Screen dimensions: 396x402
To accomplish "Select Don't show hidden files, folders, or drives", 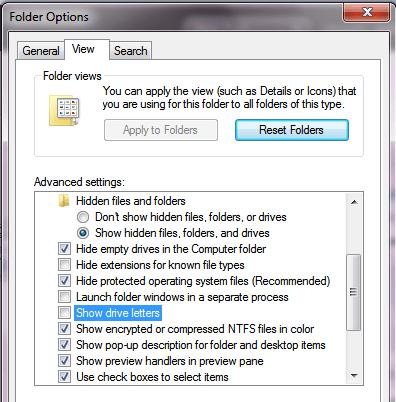I will point(83,217).
